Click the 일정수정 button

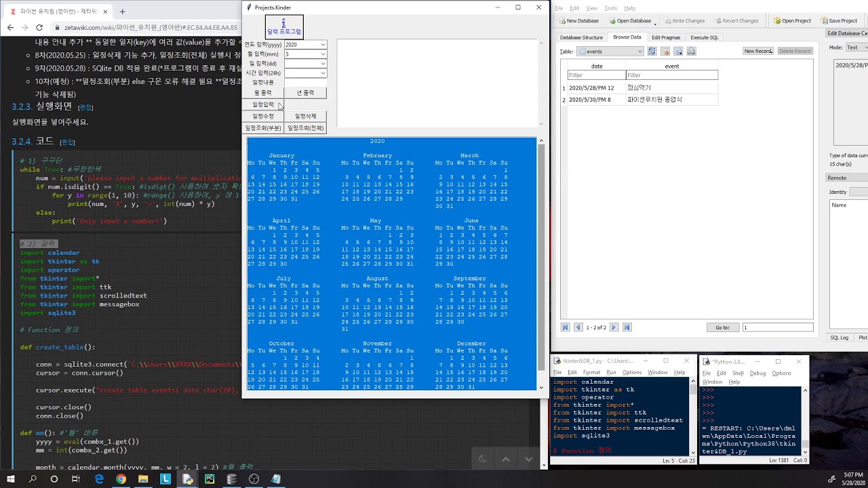point(263,117)
